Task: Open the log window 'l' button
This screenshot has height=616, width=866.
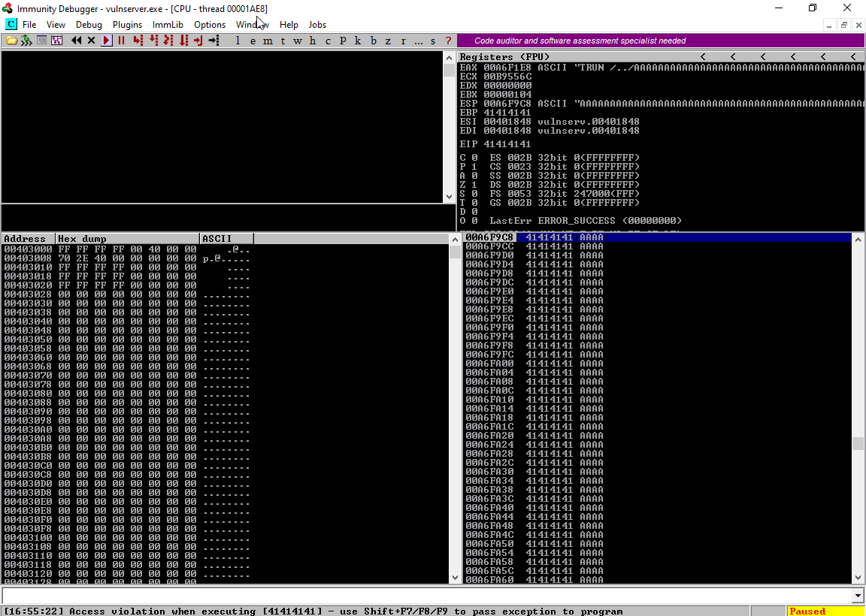Action: (238, 41)
